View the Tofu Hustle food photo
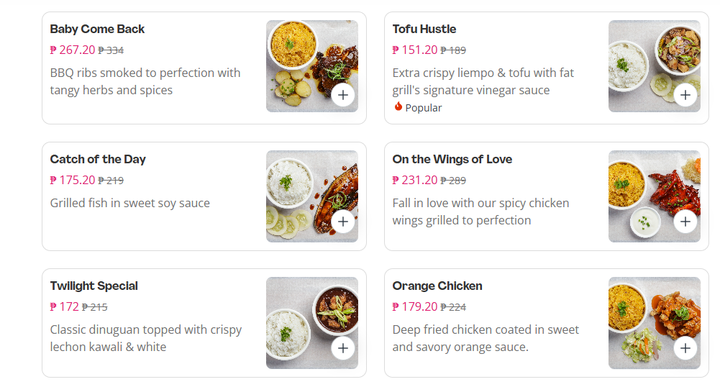 point(655,66)
